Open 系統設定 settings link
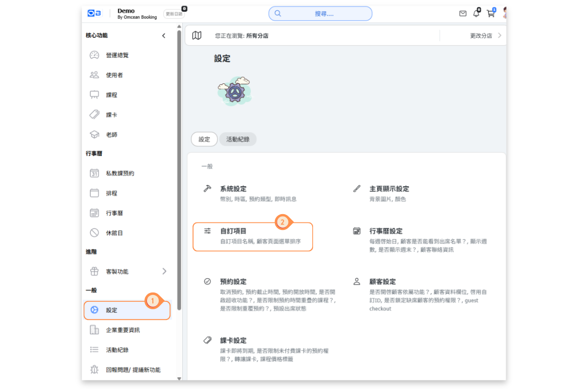588x392 pixels. pos(233,189)
